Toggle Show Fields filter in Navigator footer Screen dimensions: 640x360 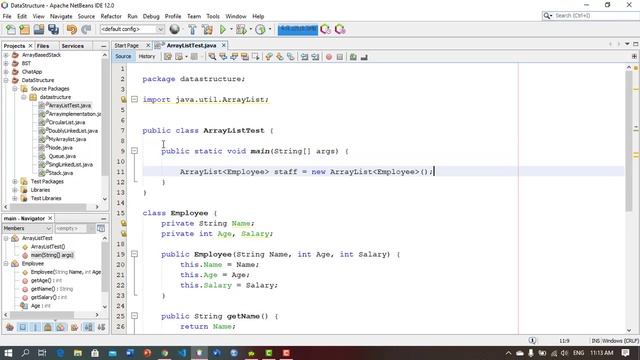pyautogui.click(x=23, y=327)
